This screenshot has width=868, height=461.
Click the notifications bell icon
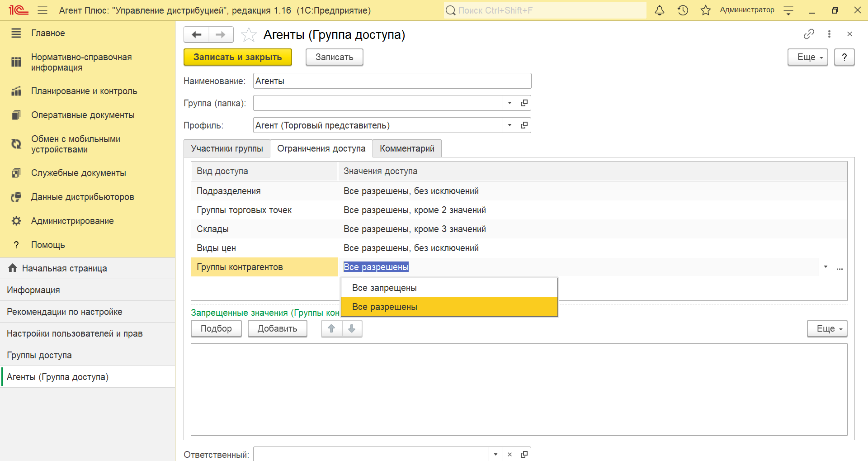click(660, 10)
